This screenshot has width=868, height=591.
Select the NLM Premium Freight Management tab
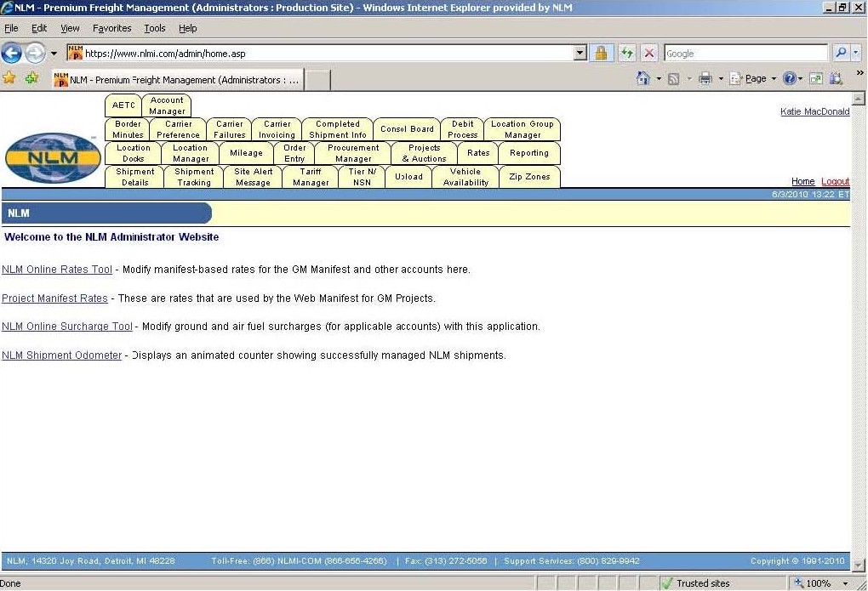point(177,80)
